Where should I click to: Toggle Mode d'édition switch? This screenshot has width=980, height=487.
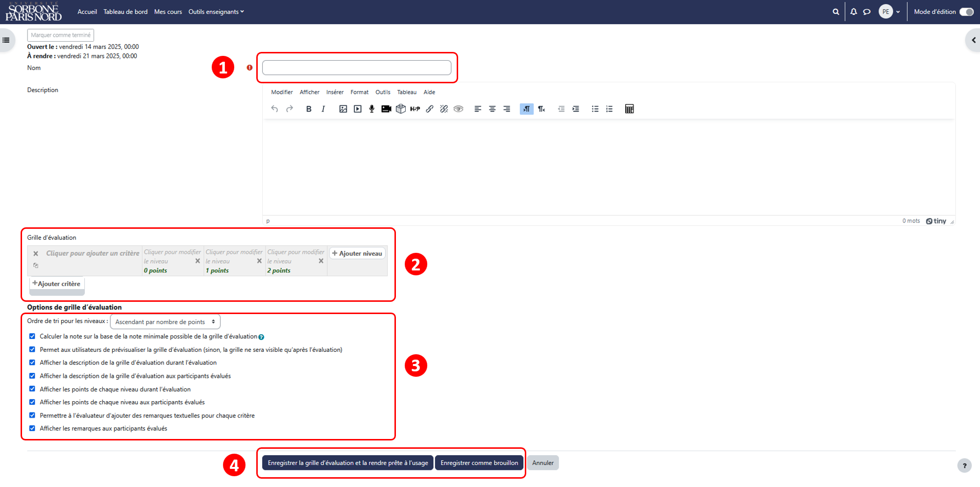tap(966, 12)
